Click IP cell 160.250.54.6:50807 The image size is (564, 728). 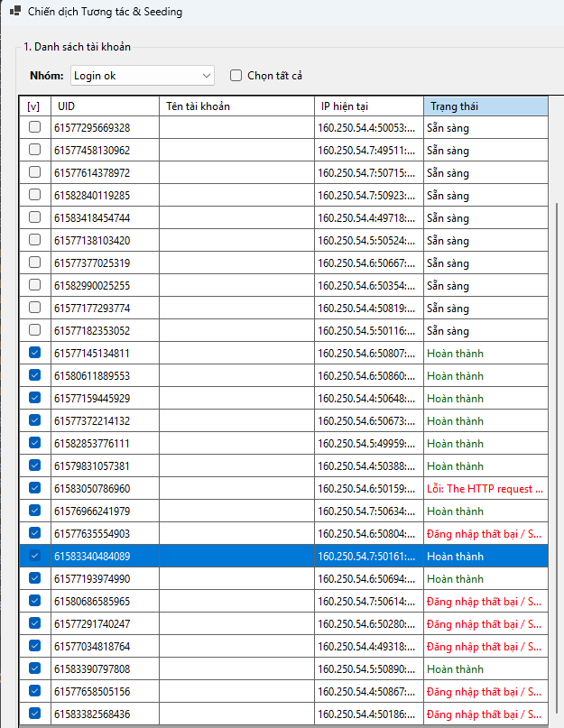click(x=369, y=354)
